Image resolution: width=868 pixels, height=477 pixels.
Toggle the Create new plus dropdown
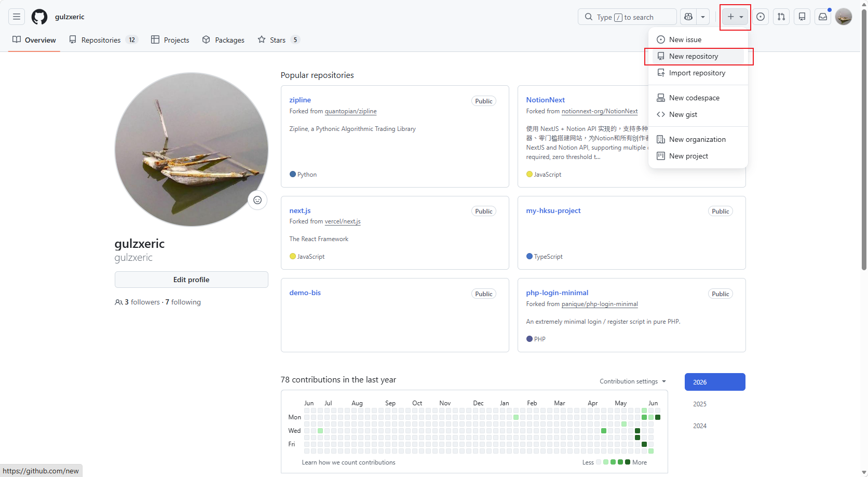735,17
